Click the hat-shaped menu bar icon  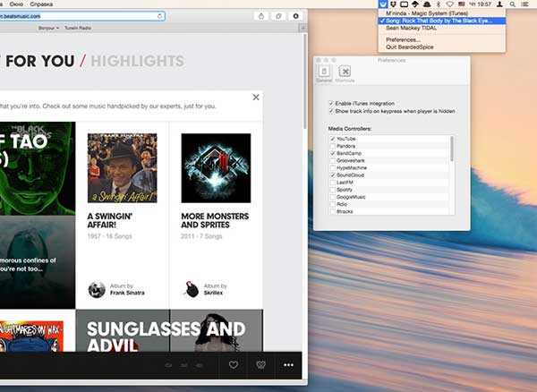pos(427,4)
